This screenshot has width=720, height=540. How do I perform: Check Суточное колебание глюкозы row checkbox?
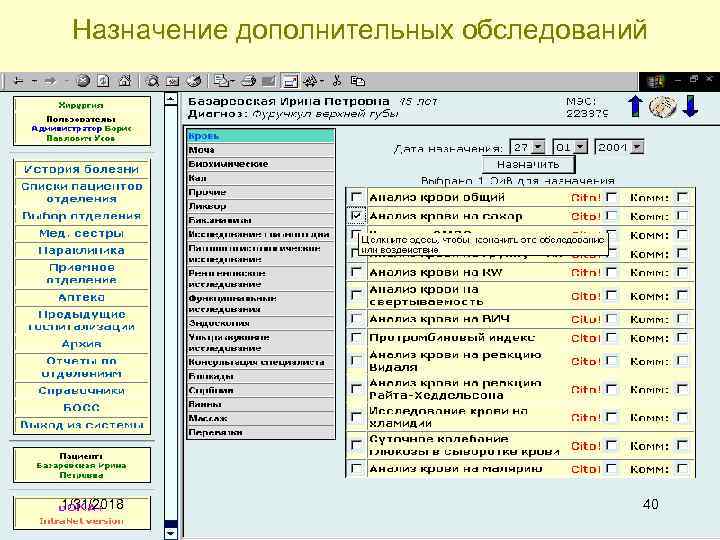pyautogui.click(x=356, y=445)
